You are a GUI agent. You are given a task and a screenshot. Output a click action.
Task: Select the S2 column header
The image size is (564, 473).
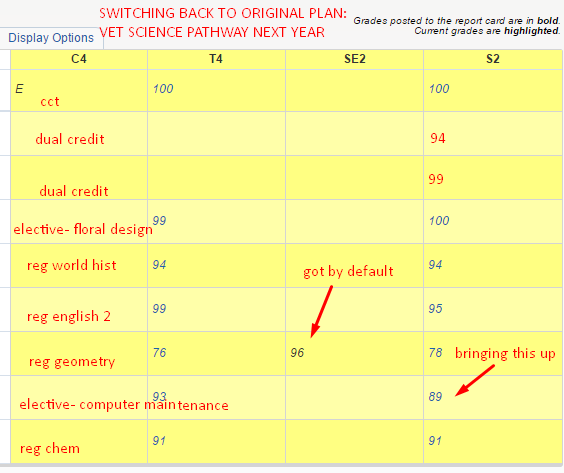point(492,59)
